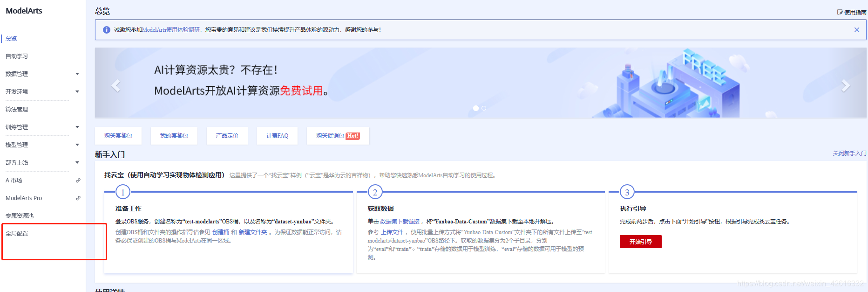Click the info icon in the notice banner

coord(107,30)
